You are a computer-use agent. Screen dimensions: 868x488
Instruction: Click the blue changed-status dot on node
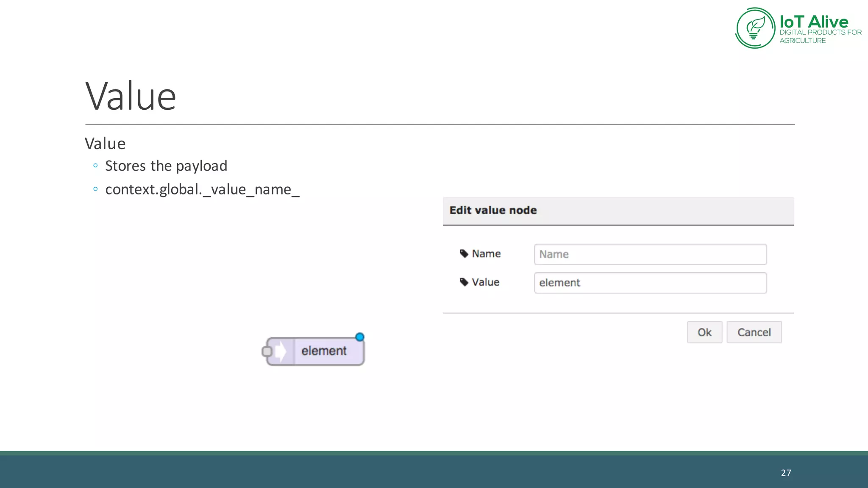(x=360, y=337)
